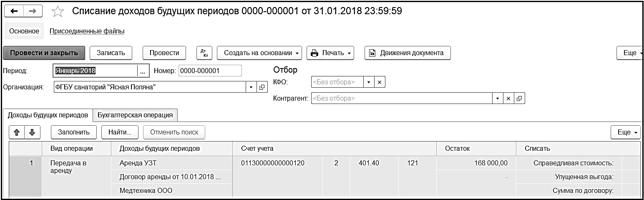This screenshot has width=644, height=200.
Task: Move row up with arrow icon
Action: [17, 132]
